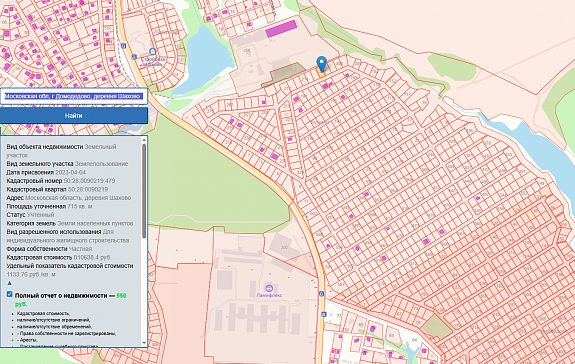Click the large purple building rectangle
The height and width of the screenshot is (364, 575).
pyautogui.click(x=281, y=29)
